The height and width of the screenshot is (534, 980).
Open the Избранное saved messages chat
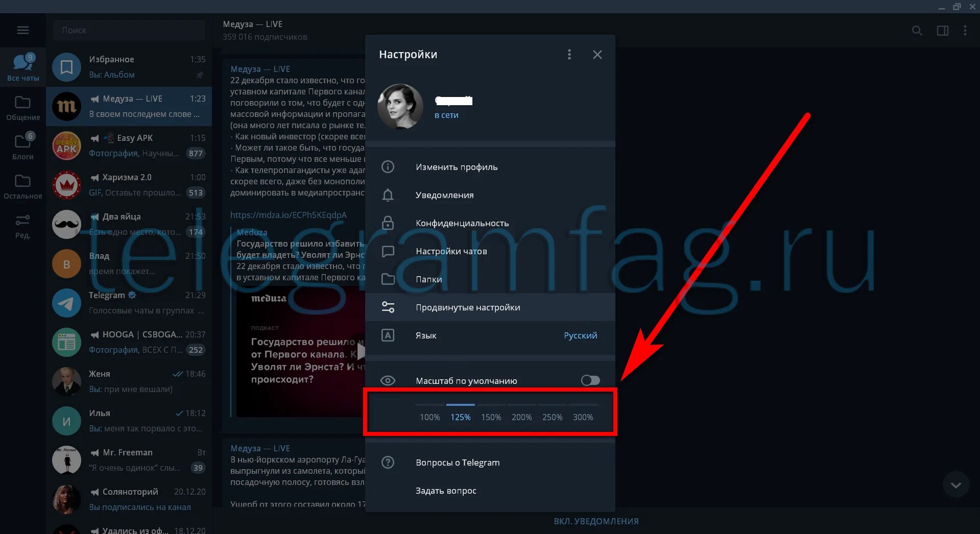pyautogui.click(x=129, y=67)
